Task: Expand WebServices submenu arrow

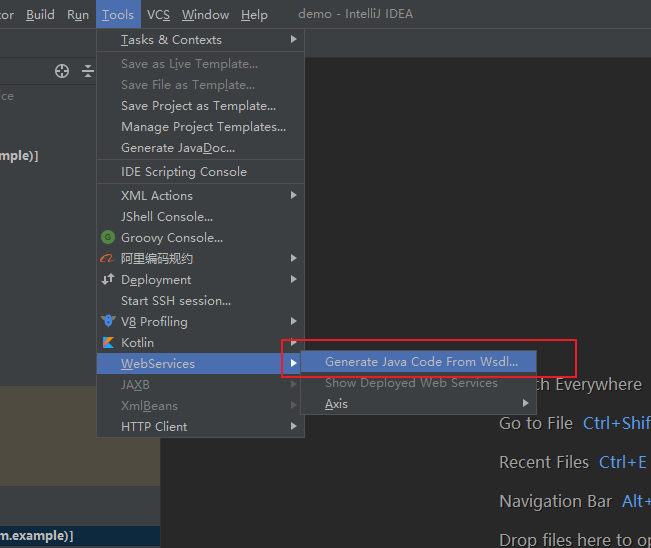Action: pos(294,363)
